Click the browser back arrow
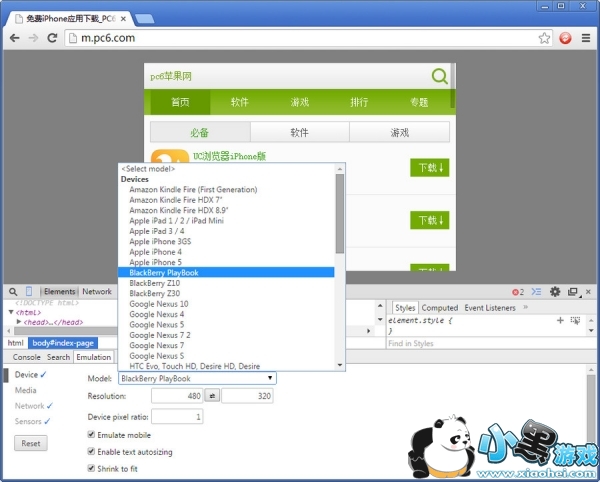 (15, 38)
